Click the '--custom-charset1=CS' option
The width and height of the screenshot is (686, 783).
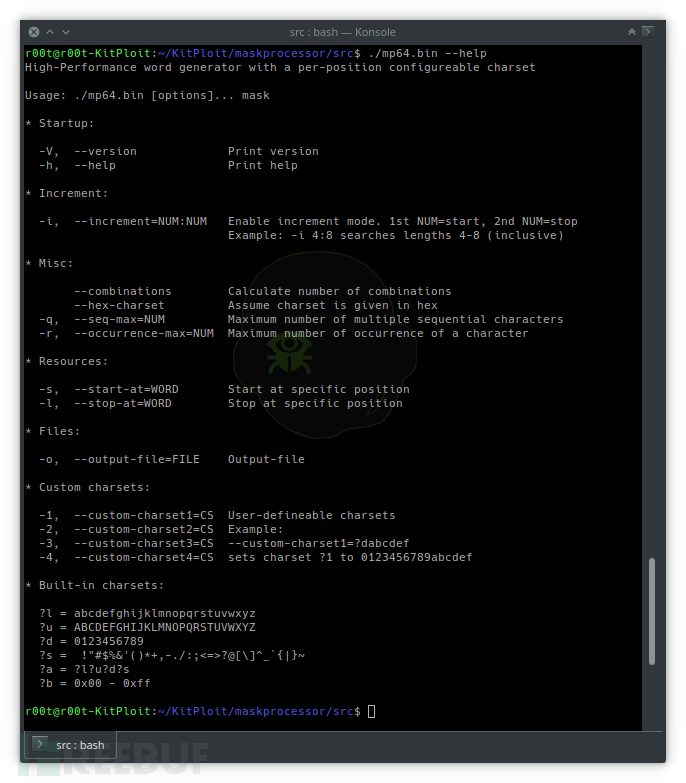click(x=144, y=515)
